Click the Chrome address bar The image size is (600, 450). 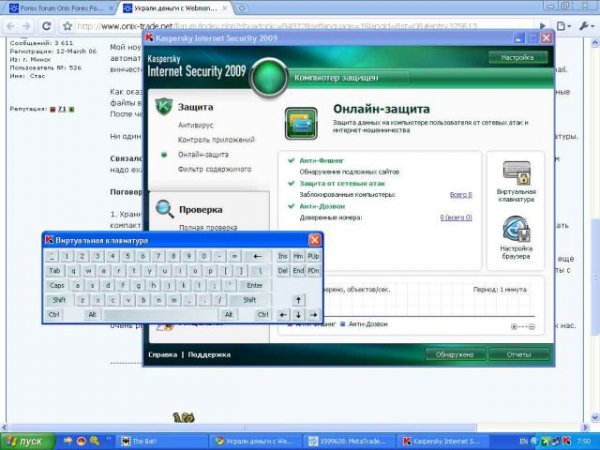point(305,26)
